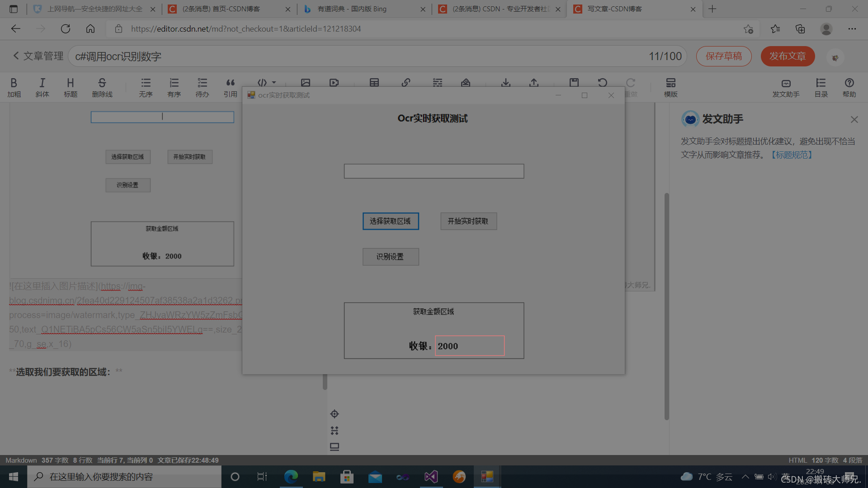This screenshot has width=868, height=488.
Task: Open the browser favorites list
Action: [775, 29]
